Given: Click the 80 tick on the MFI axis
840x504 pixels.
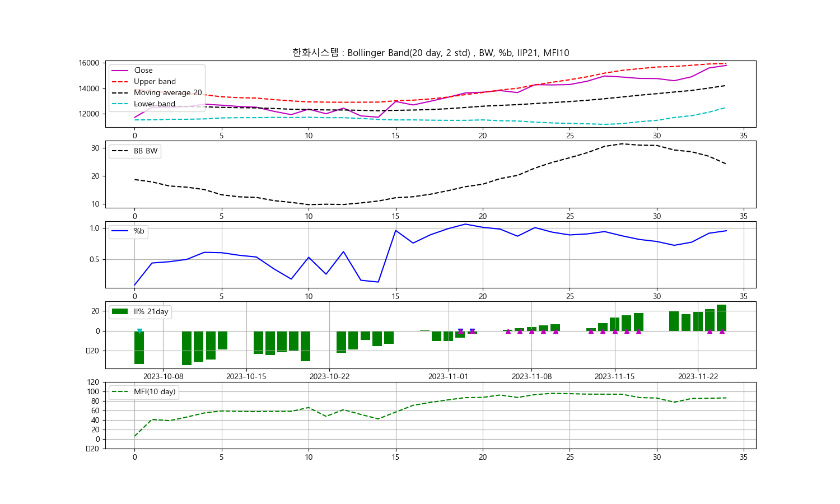Looking at the screenshot, I should pyautogui.click(x=95, y=402).
